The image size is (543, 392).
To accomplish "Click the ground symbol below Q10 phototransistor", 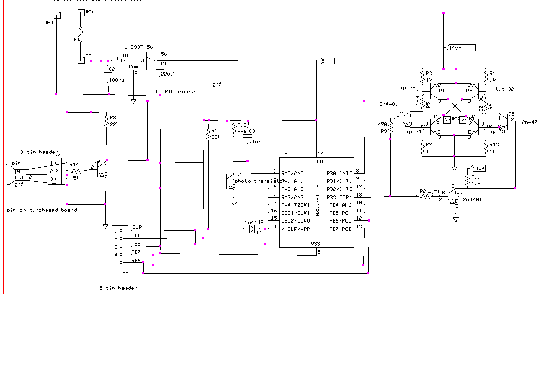I will [234, 204].
